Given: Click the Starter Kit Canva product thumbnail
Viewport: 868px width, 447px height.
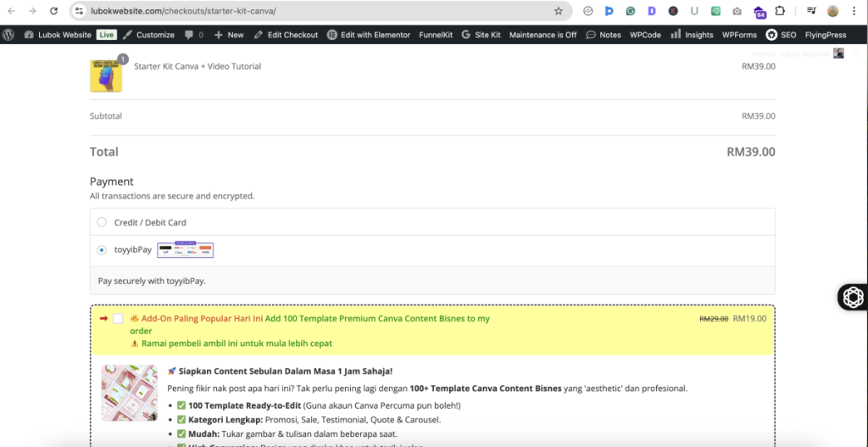Looking at the screenshot, I should tap(106, 75).
